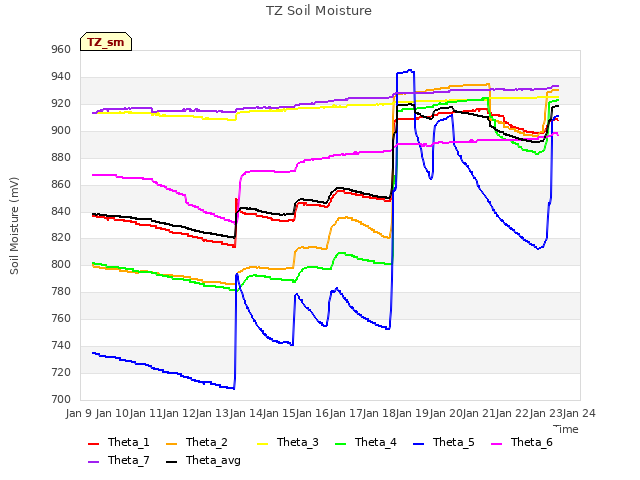
Task: Click the blue Theta_5 legend color marker
Action: [418, 444]
